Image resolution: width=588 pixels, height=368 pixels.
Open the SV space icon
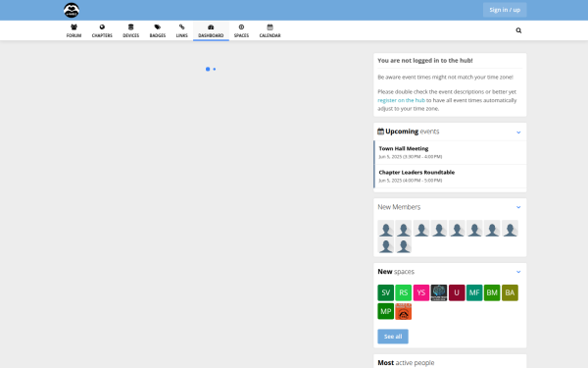pos(385,292)
